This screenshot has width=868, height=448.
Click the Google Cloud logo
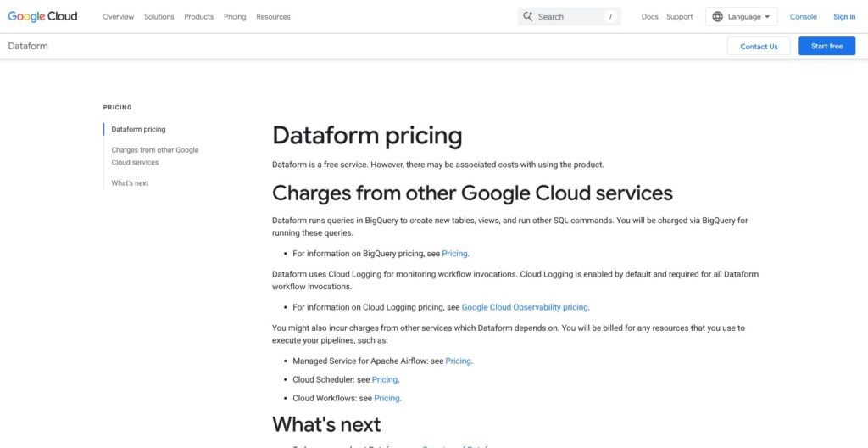[42, 17]
